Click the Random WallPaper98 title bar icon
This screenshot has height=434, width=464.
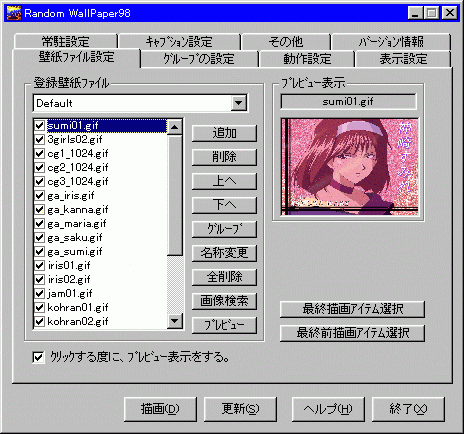click(x=14, y=13)
